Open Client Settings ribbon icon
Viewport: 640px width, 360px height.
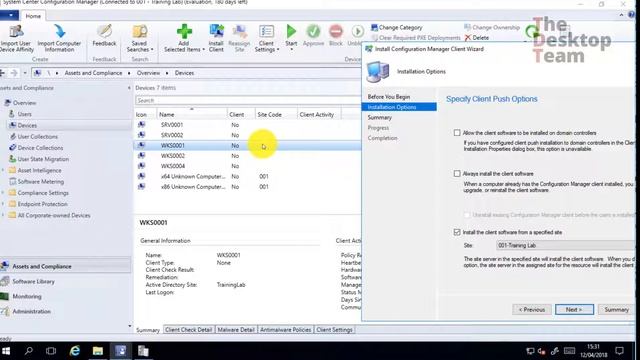pos(267,31)
